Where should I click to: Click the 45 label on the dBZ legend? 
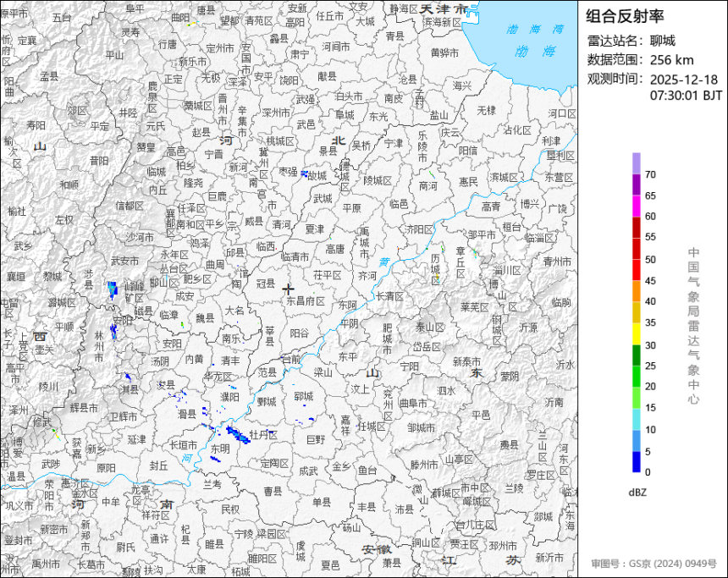click(x=650, y=280)
